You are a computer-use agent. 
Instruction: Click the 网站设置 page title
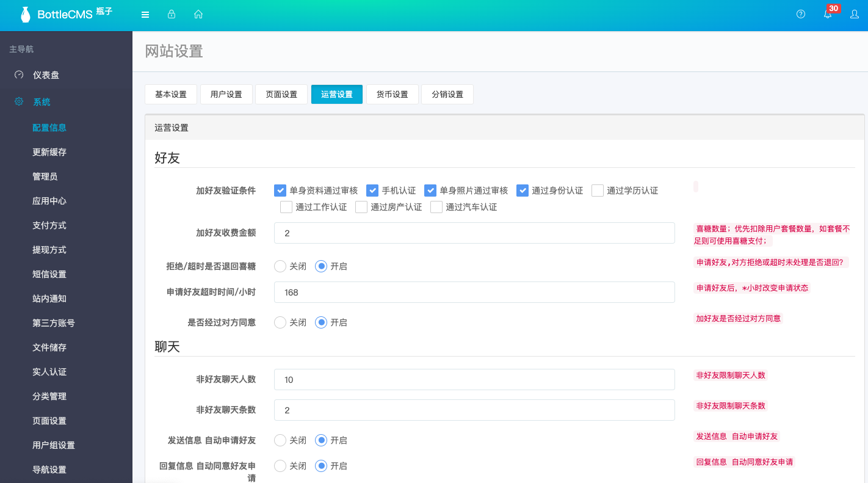174,51
